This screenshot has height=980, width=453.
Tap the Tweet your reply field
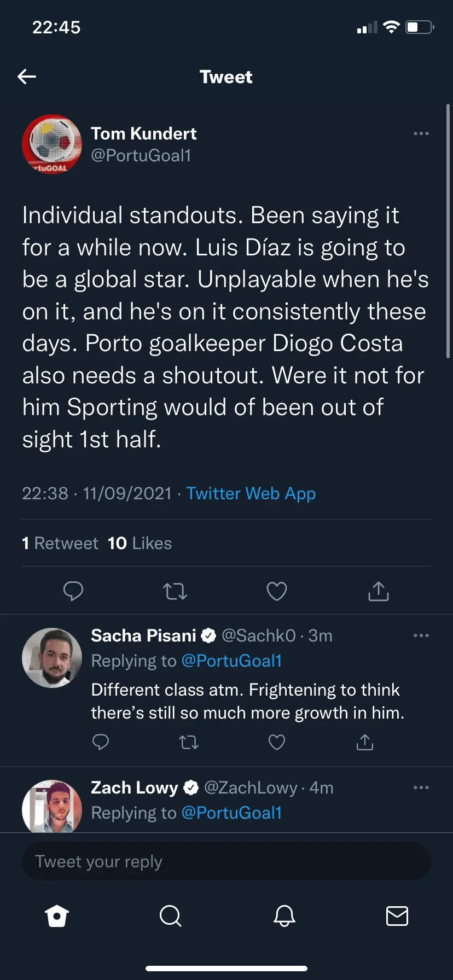click(226, 861)
